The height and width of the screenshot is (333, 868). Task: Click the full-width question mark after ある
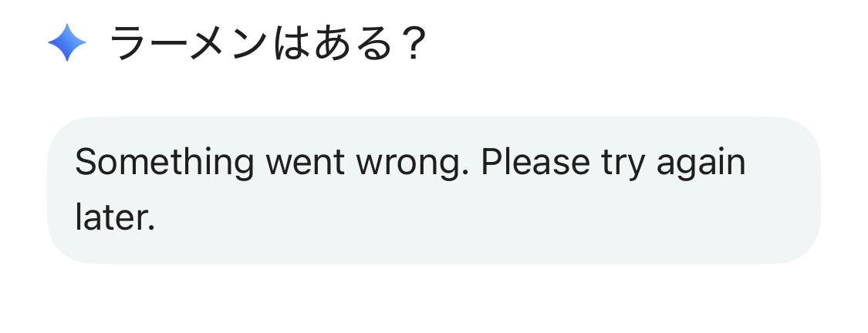point(411,44)
